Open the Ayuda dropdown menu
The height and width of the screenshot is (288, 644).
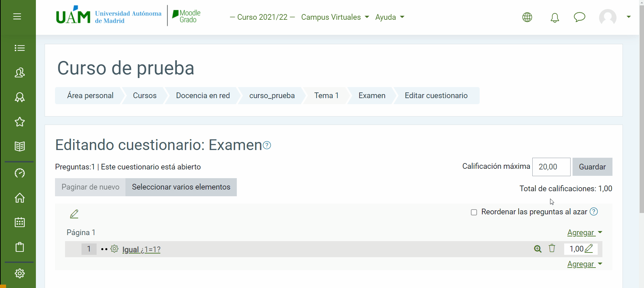389,17
